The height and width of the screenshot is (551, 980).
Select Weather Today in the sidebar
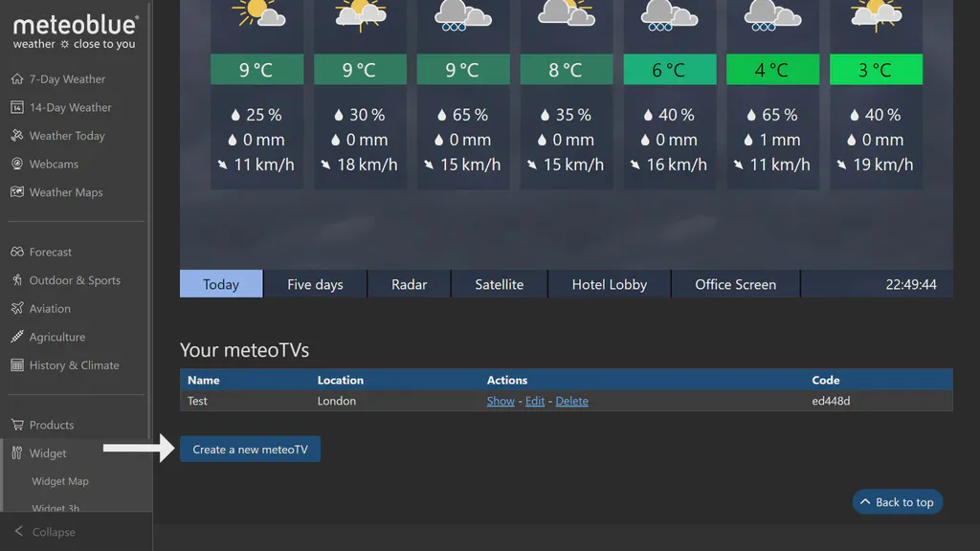pyautogui.click(x=67, y=135)
